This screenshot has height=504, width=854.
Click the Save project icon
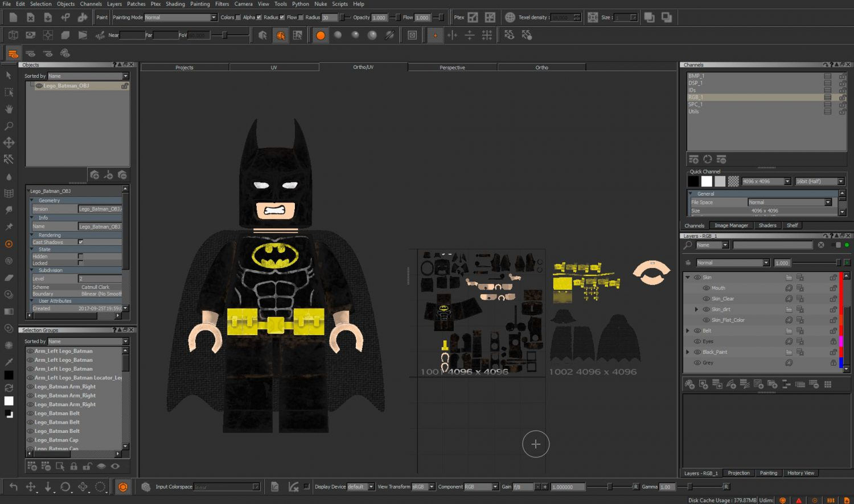[x=48, y=18]
